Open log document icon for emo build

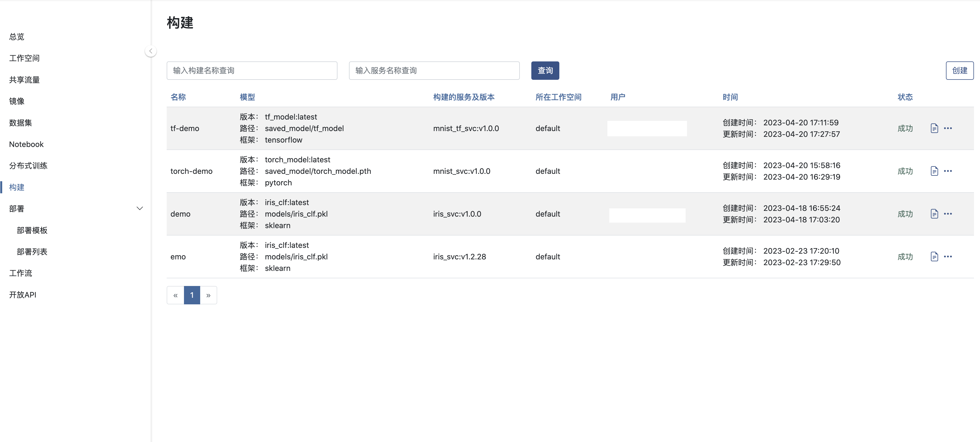pyautogui.click(x=934, y=257)
